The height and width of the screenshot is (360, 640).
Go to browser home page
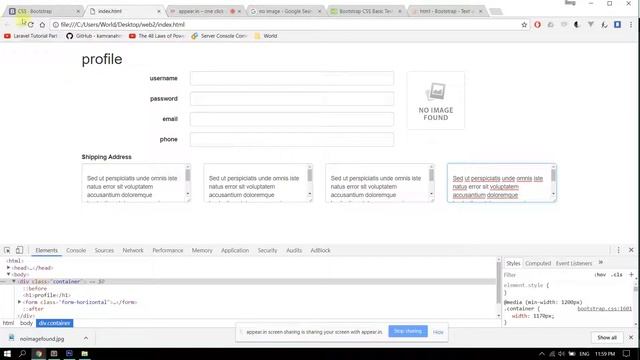tap(42, 24)
